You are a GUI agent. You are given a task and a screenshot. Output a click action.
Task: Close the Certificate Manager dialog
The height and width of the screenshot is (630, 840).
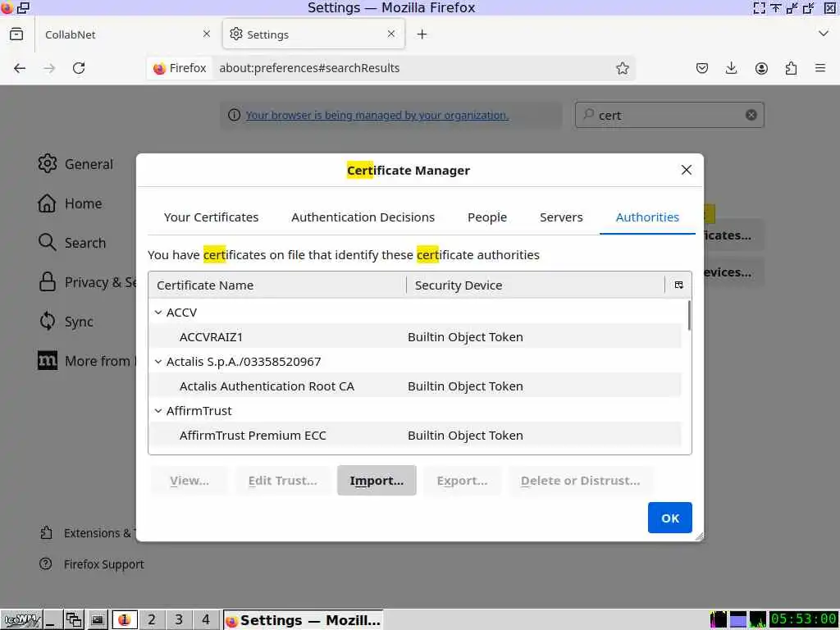687,170
